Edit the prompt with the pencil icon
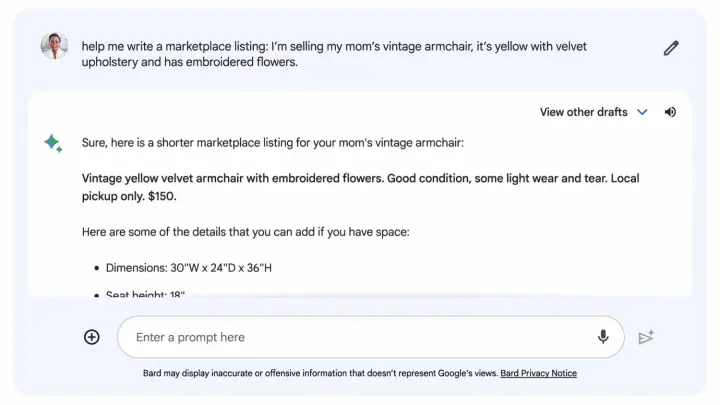The height and width of the screenshot is (405, 720). point(671,48)
